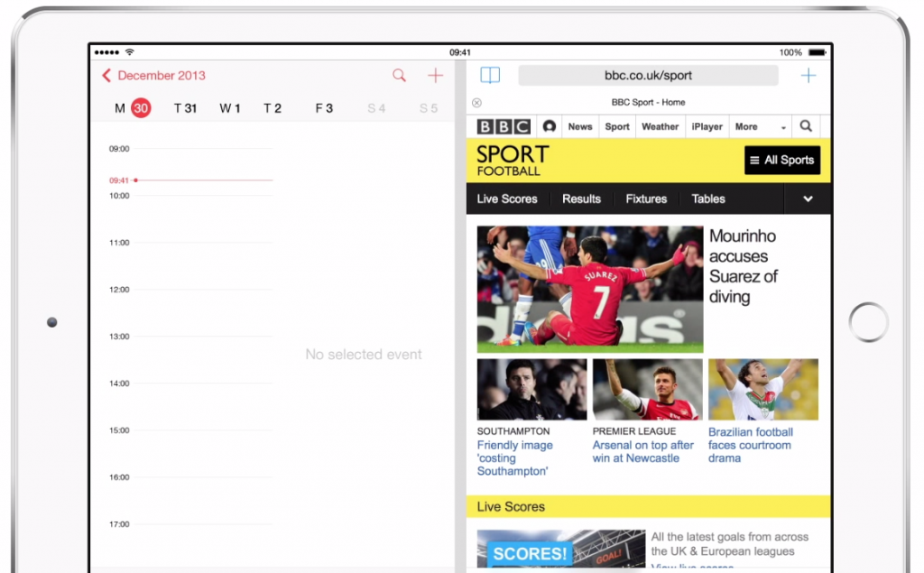Switch to Results tab
This screenshot has width=924, height=573.
tap(581, 199)
